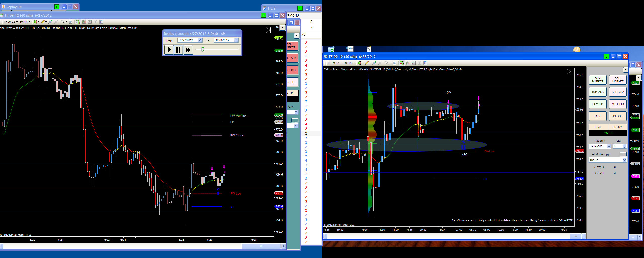Click the Qty field in 30 Min Chart Trader
The image size is (644, 258).
618,146
